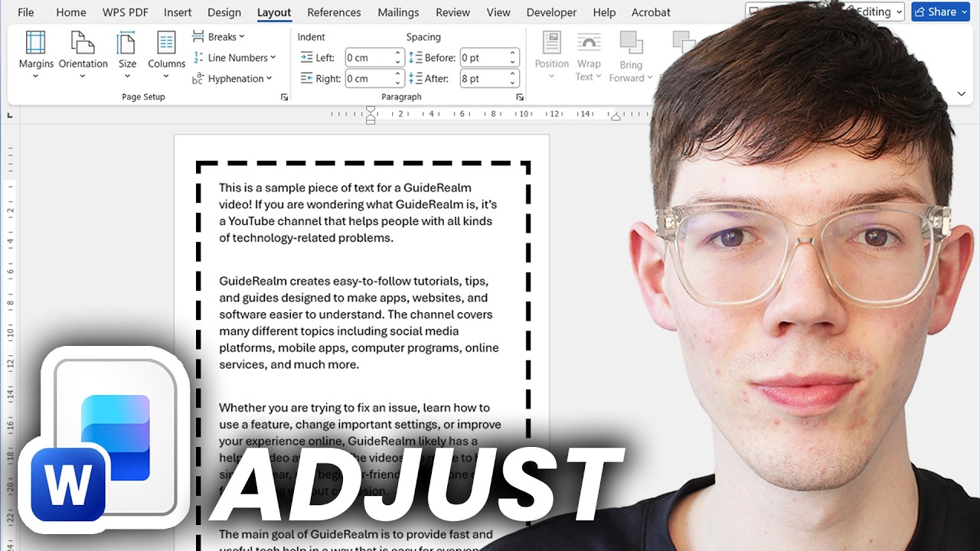This screenshot has height=551, width=980.
Task: Expand the Hyphenation dropdown
Action: [x=232, y=78]
